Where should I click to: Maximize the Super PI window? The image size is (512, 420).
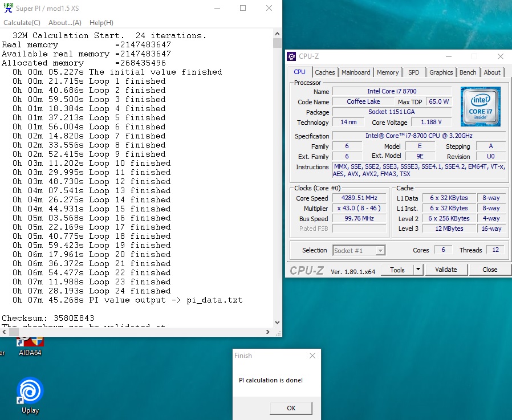tap(243, 8)
